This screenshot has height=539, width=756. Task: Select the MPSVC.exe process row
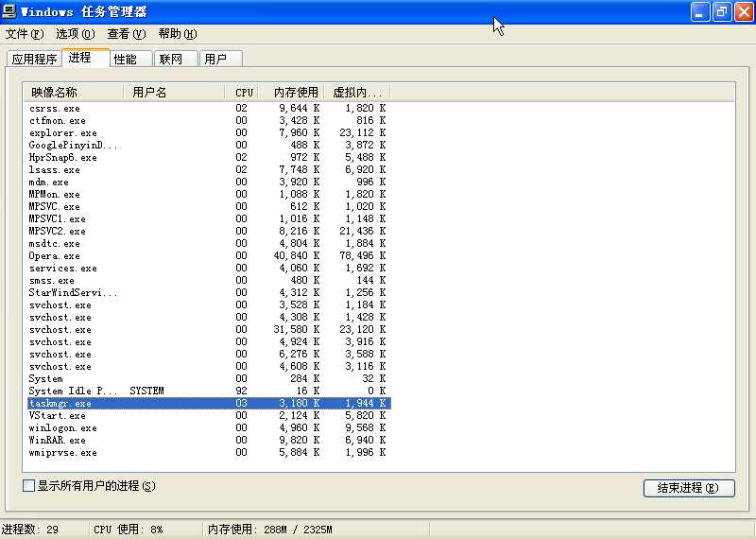click(x=209, y=206)
